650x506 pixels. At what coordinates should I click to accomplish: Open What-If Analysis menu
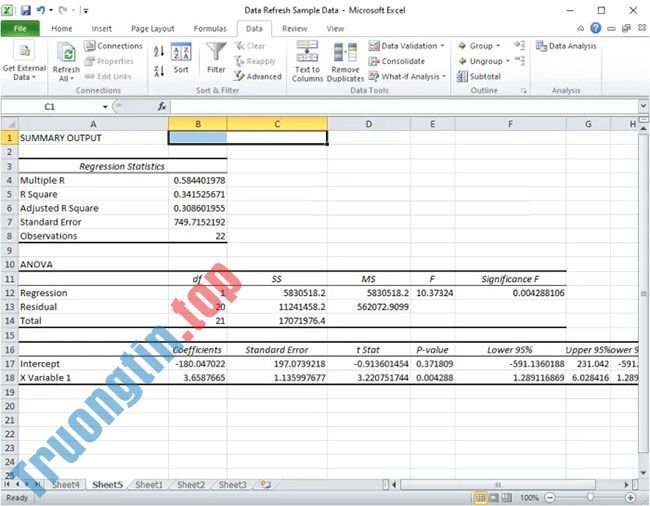[407, 76]
